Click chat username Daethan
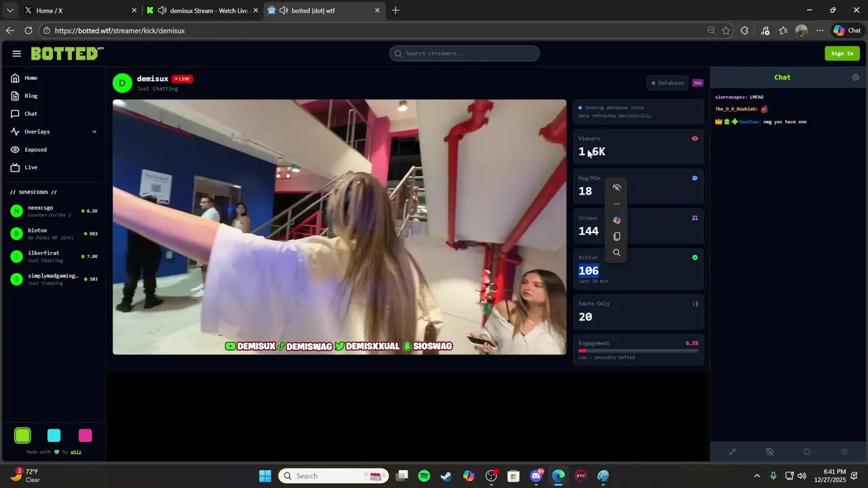Screen dimensions: 868x488 (x=749, y=122)
